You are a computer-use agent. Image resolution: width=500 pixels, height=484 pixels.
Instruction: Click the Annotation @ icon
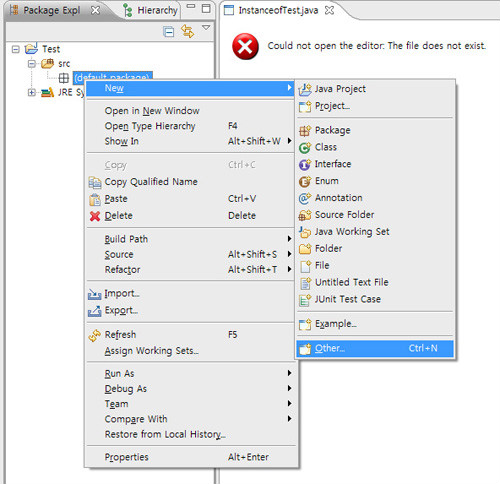(x=305, y=198)
